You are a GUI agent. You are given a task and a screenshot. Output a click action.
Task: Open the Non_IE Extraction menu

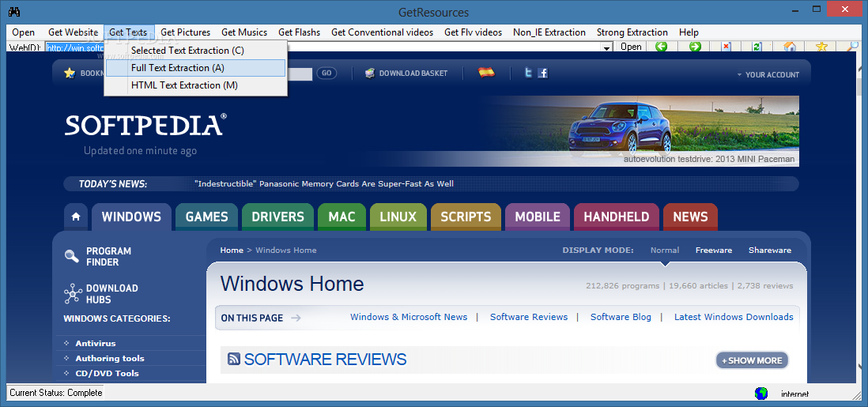(549, 32)
